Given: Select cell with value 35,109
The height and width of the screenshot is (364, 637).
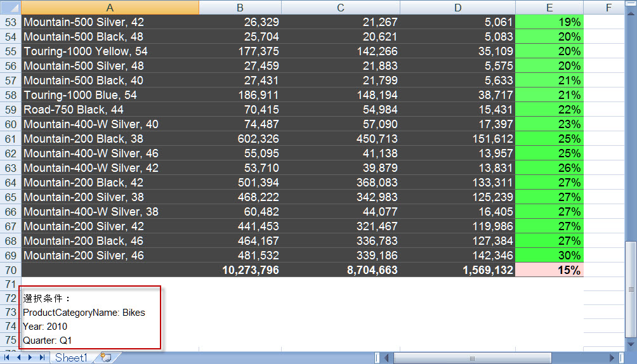Looking at the screenshot, I should (x=458, y=51).
